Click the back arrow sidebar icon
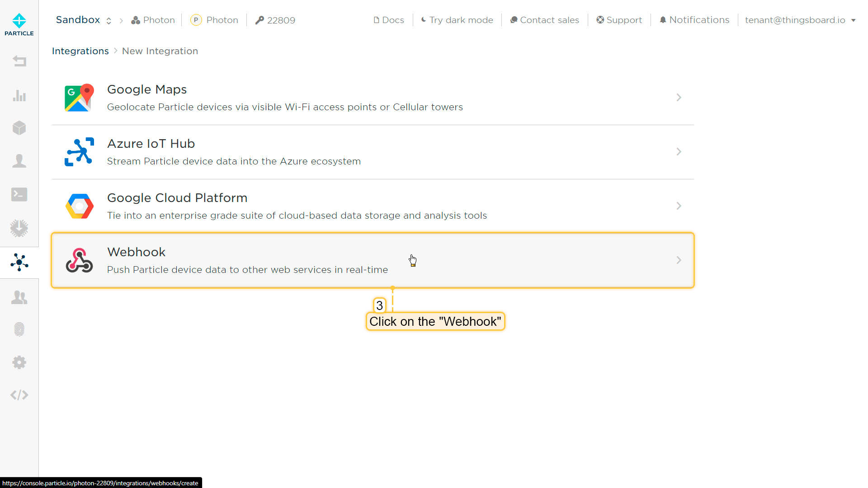868x488 pixels. point(19,61)
